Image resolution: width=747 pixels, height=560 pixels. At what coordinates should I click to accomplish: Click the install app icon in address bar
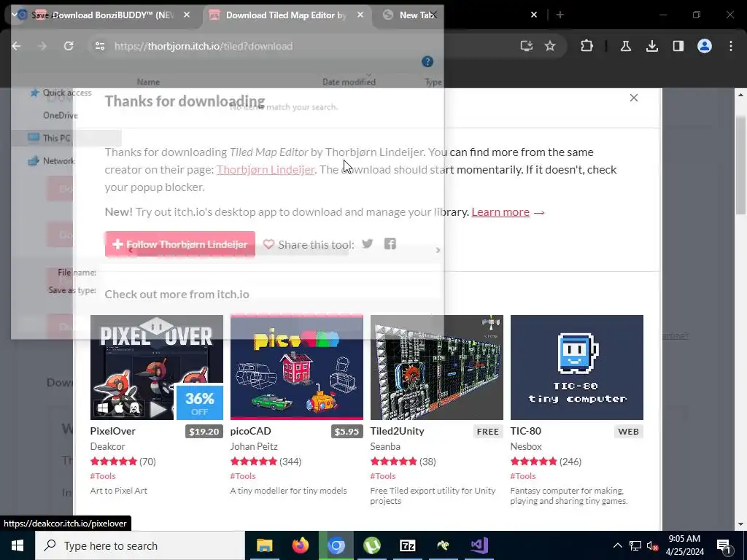pyautogui.click(x=527, y=46)
